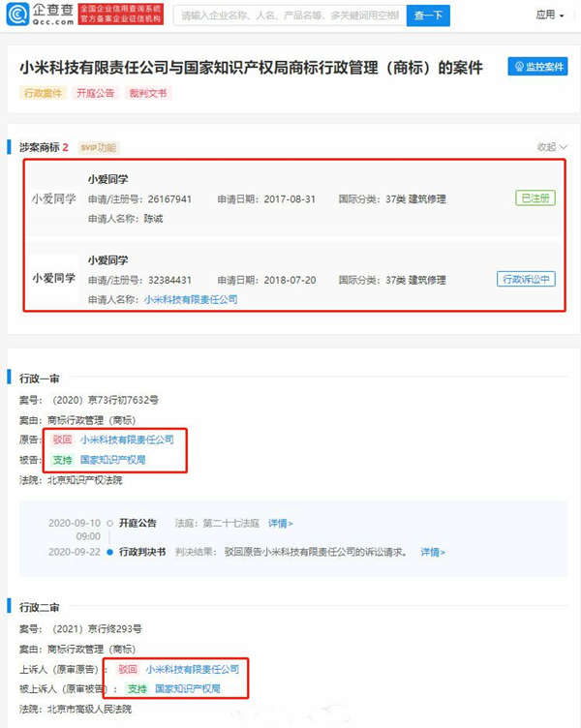Screen dimensions: 581x728
Task: Collapse the 涉案商标 section with 收起
Action: pos(552,147)
